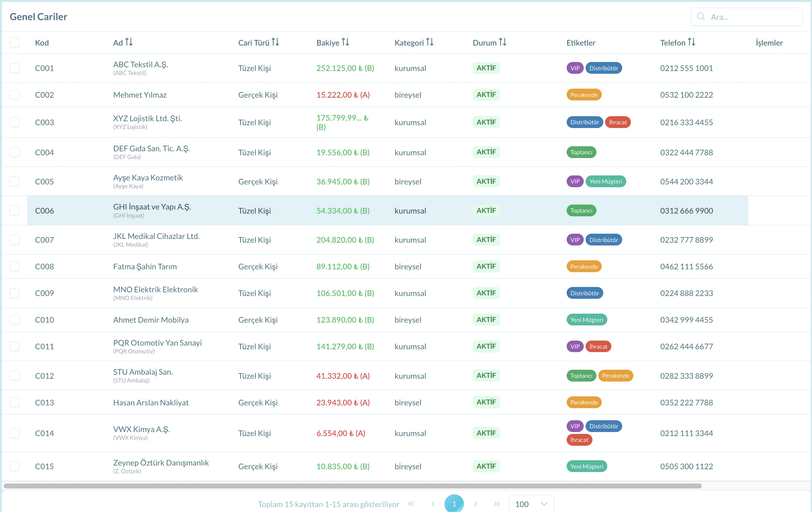Select ABC Tekstil A.Ş. name cell
The width and height of the screenshot is (812, 512).
pos(141,64)
